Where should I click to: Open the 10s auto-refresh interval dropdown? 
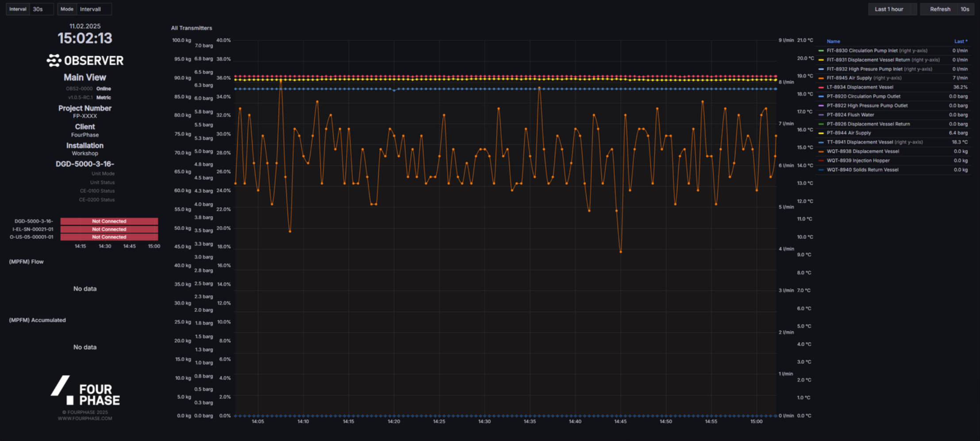[965, 9]
